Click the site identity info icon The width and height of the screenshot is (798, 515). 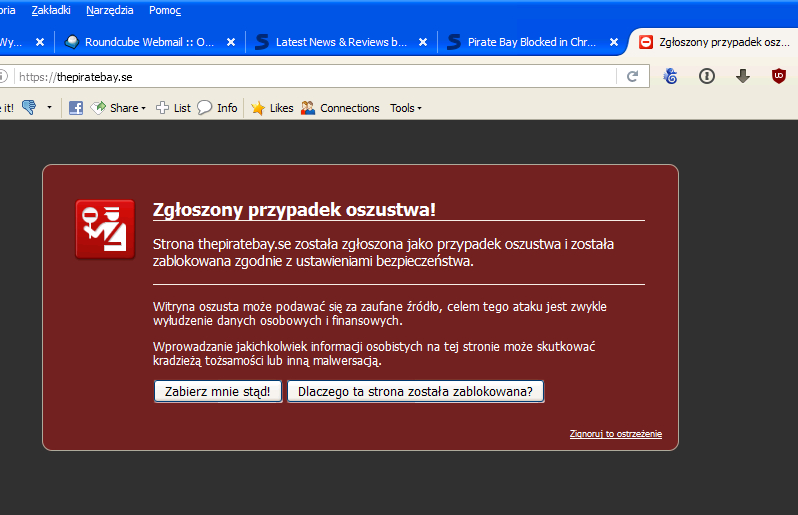(3, 77)
